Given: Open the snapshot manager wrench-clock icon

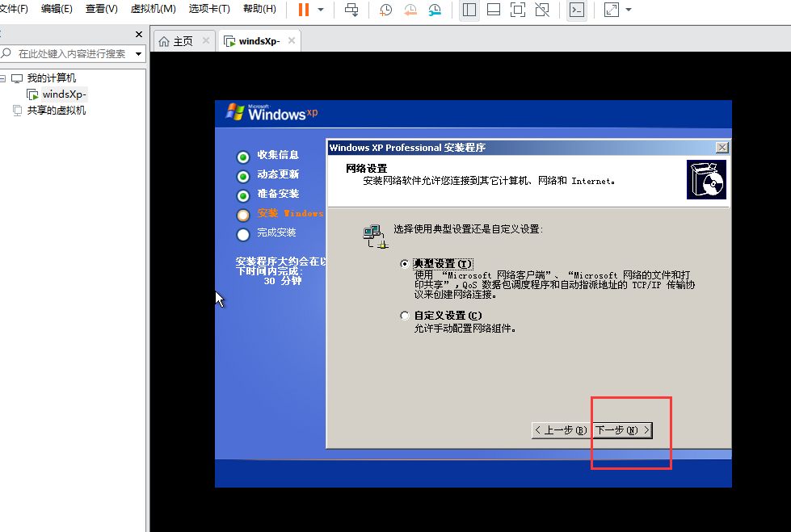Looking at the screenshot, I should tap(435, 10).
